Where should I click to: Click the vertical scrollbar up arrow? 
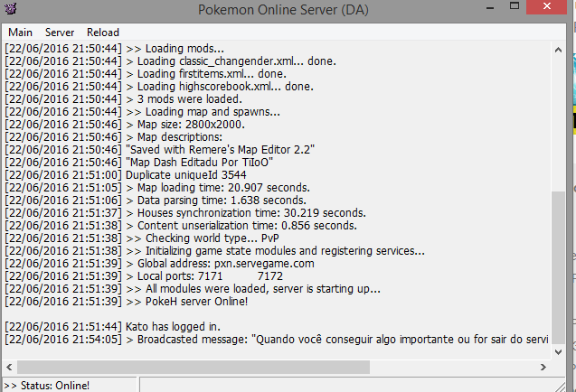coord(558,50)
